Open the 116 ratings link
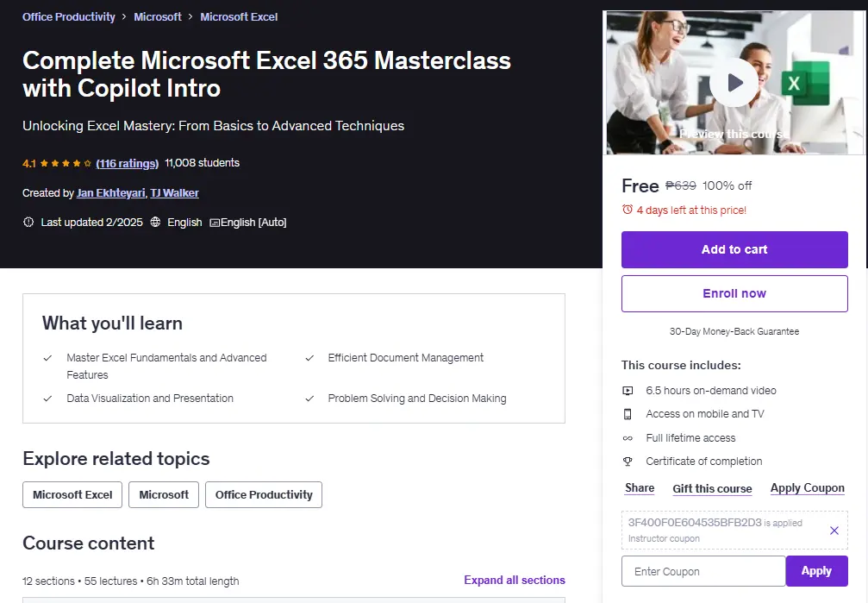 (128, 164)
